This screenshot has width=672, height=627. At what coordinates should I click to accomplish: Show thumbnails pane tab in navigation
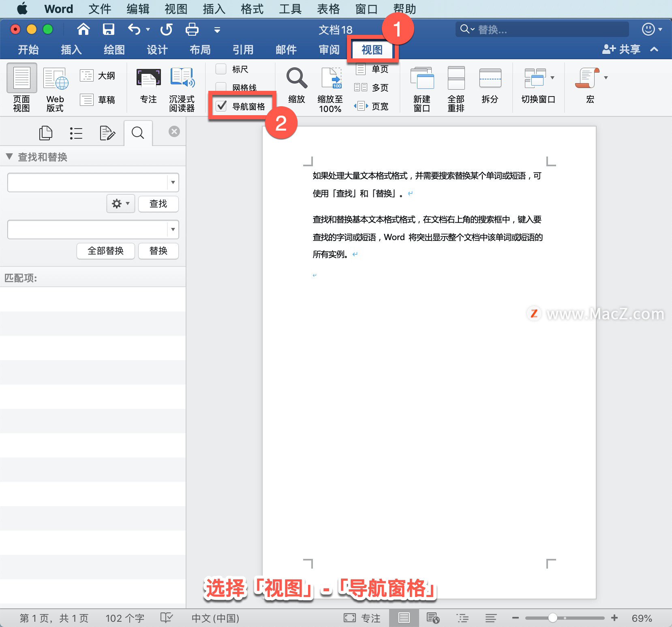pos(45,133)
